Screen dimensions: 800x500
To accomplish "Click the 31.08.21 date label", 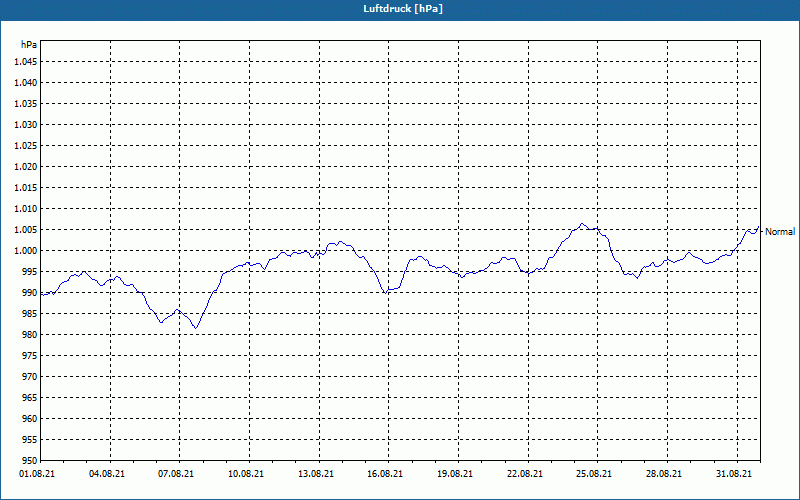I will point(734,474).
